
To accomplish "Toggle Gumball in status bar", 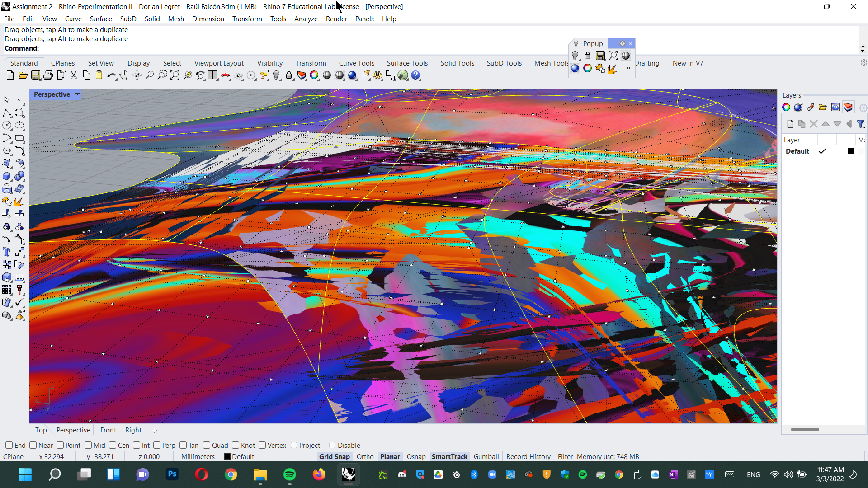I will click(486, 457).
